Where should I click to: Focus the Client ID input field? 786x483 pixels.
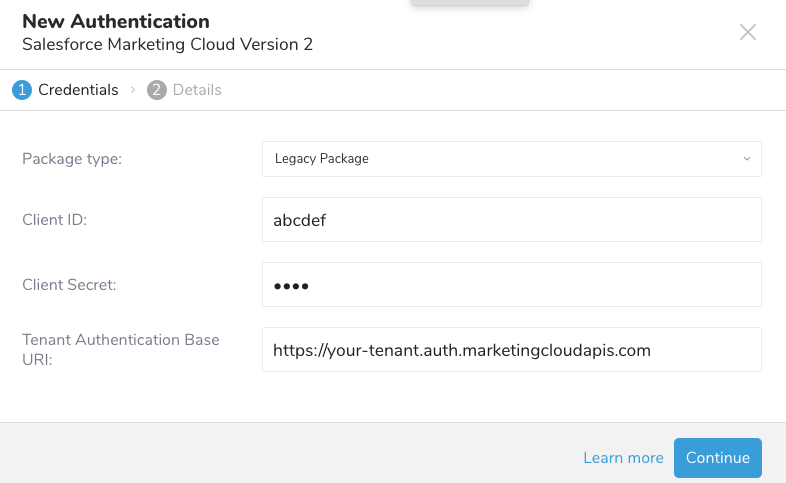(511, 220)
